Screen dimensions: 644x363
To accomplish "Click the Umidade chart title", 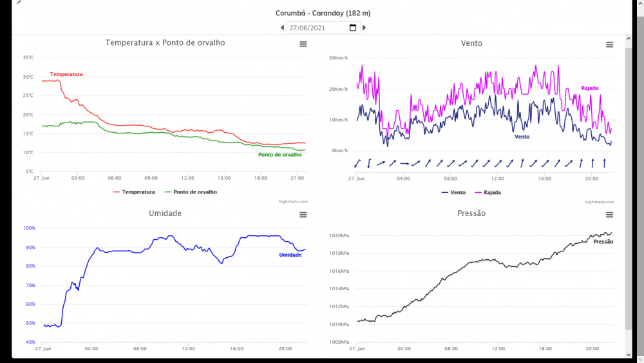I will click(165, 213).
